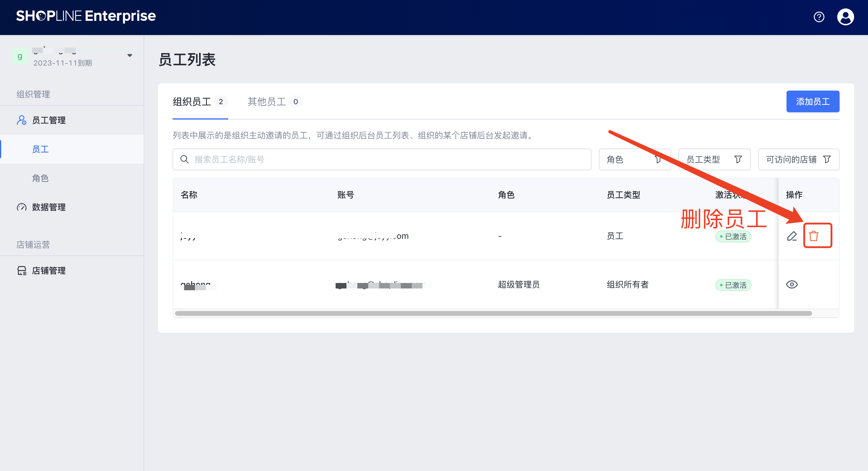Click the search magnifier icon

click(x=184, y=159)
